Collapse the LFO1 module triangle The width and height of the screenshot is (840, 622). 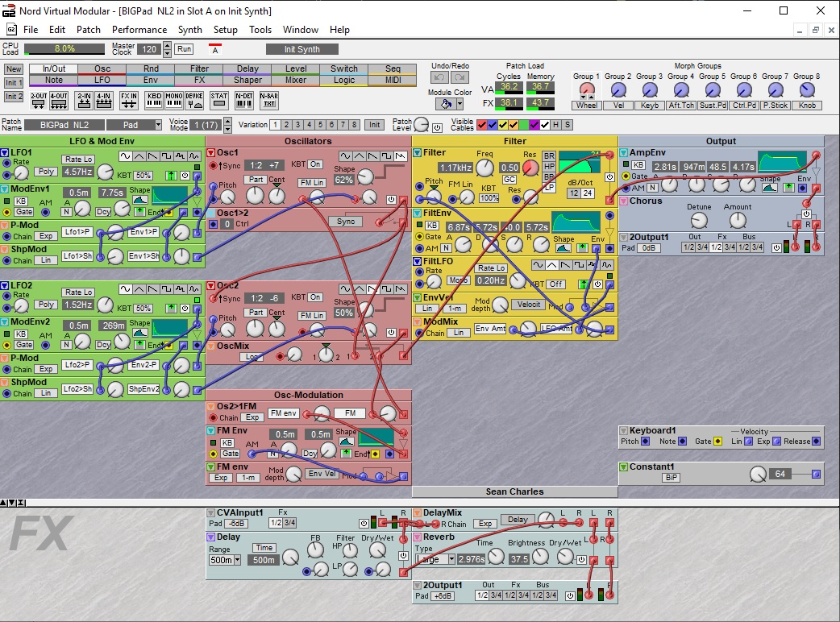point(4,152)
